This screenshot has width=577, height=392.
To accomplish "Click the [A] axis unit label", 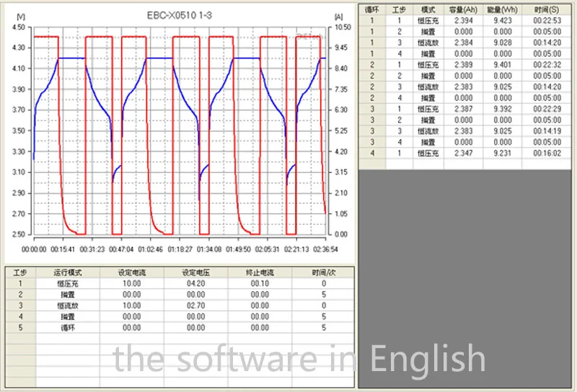I will tap(339, 17).
